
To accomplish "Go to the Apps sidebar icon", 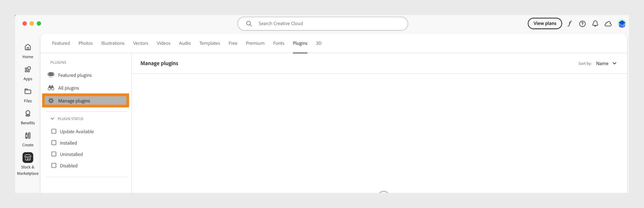I will point(28,69).
